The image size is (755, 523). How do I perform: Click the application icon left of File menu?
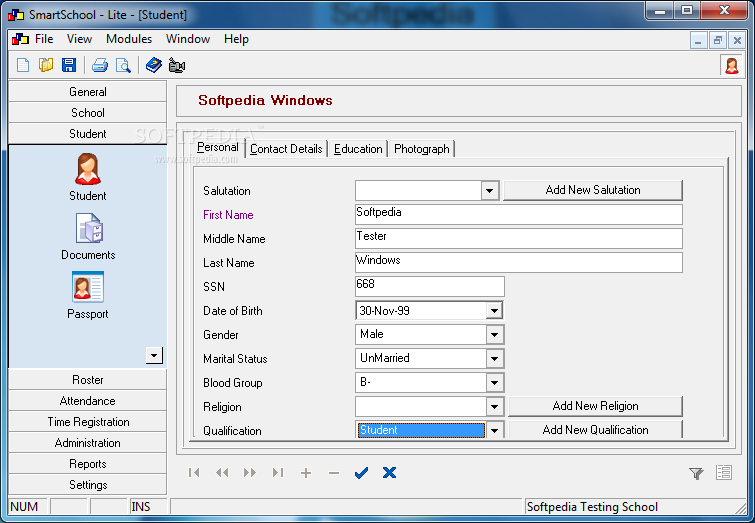pos(20,39)
